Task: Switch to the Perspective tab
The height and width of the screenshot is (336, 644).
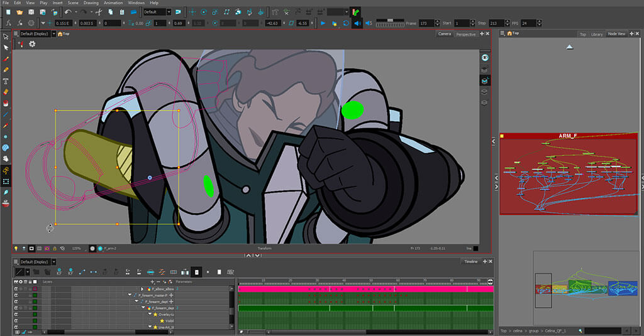Action: pos(466,34)
